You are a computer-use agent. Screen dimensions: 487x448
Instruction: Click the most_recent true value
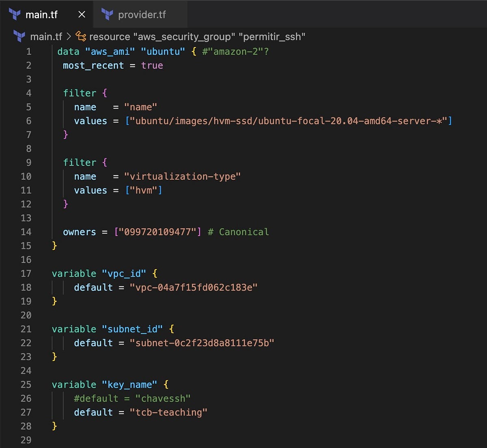[x=152, y=66]
